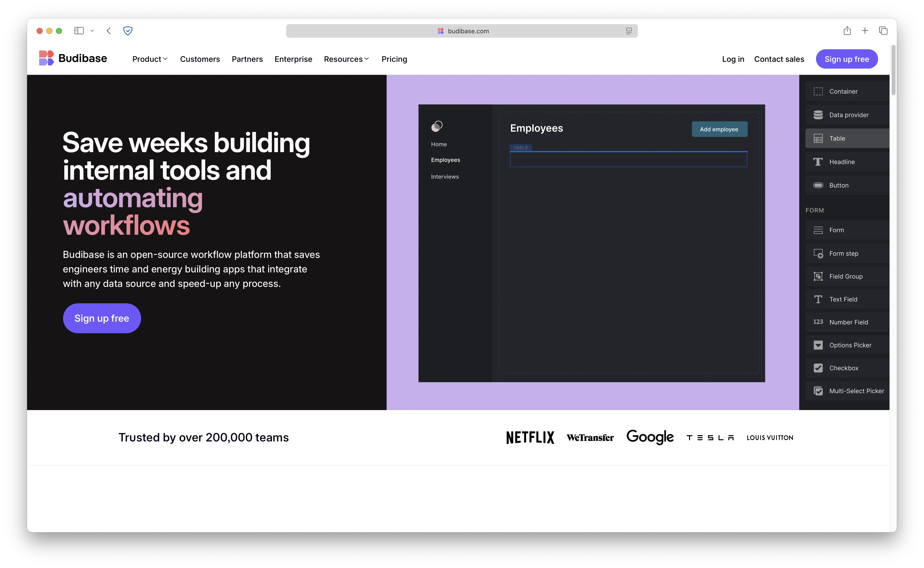
Task: Expand the Resources dropdown menu
Action: (346, 59)
